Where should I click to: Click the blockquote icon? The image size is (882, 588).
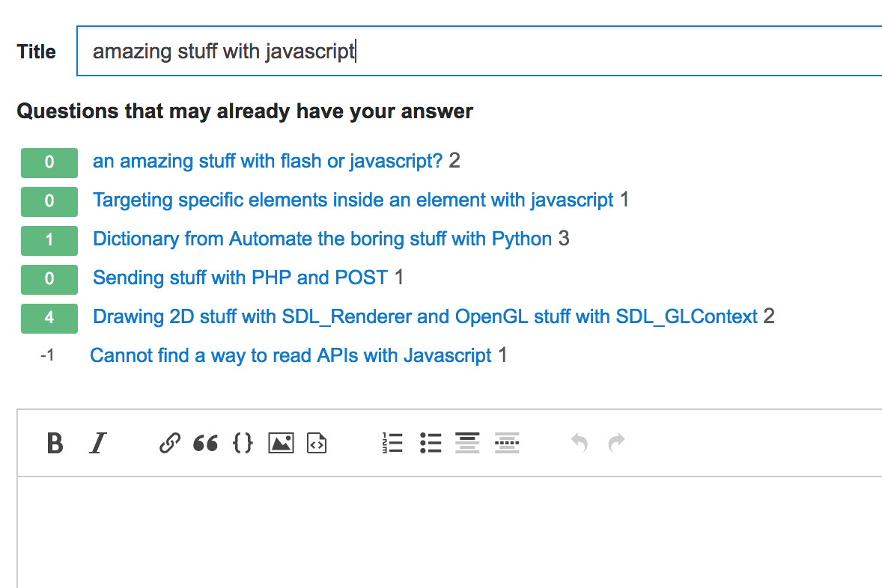tap(207, 443)
